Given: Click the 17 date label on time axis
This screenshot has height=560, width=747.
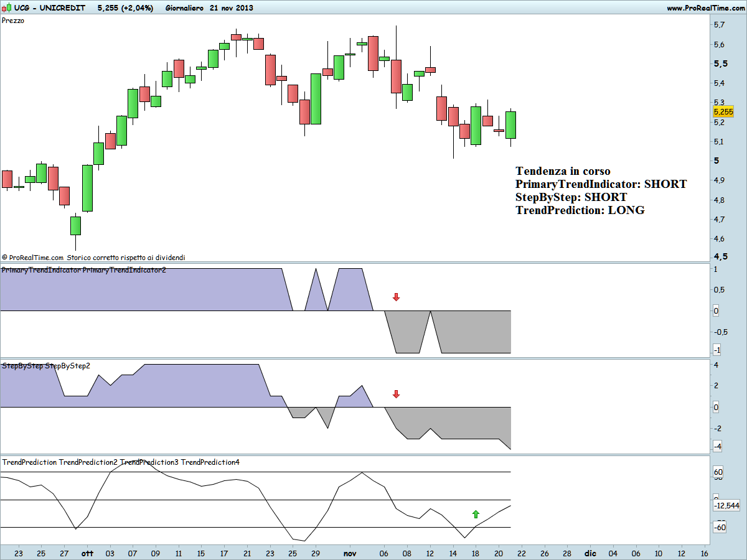Looking at the screenshot, I should pyautogui.click(x=223, y=553).
